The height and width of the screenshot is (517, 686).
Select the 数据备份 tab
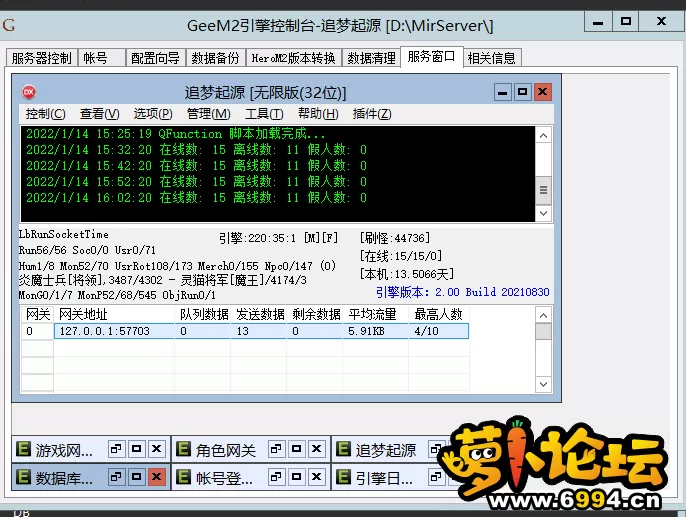point(215,58)
